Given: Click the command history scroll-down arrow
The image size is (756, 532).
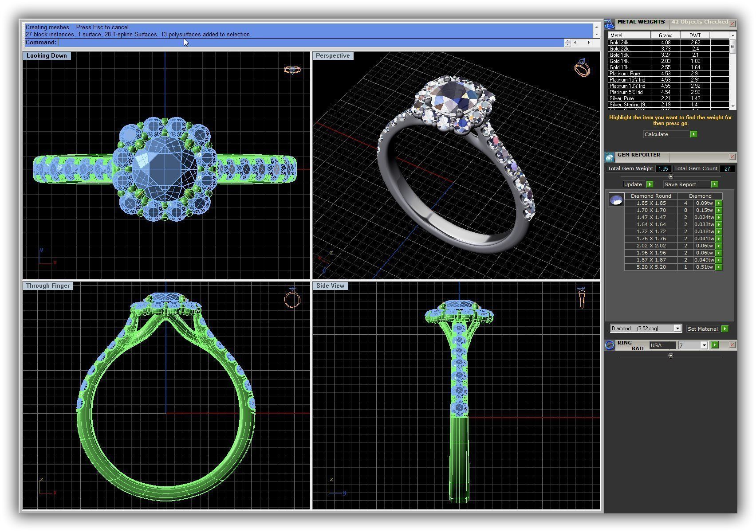Looking at the screenshot, I should tap(596, 34).
